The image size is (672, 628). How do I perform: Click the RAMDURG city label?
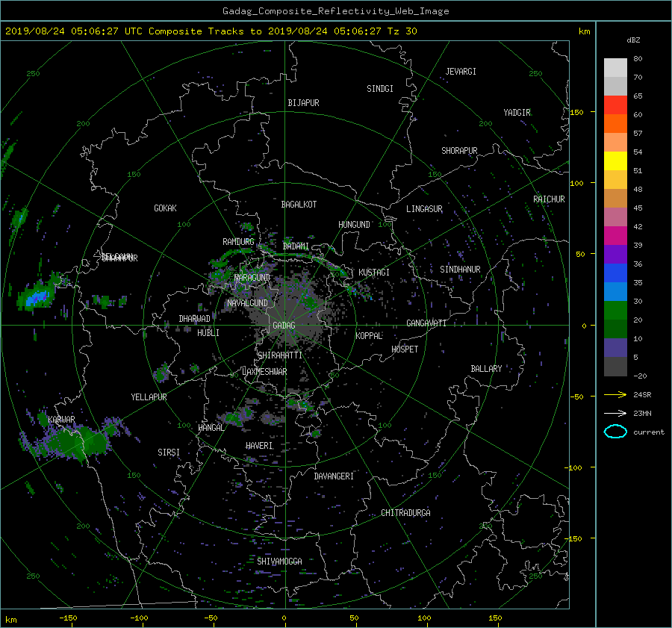click(238, 242)
